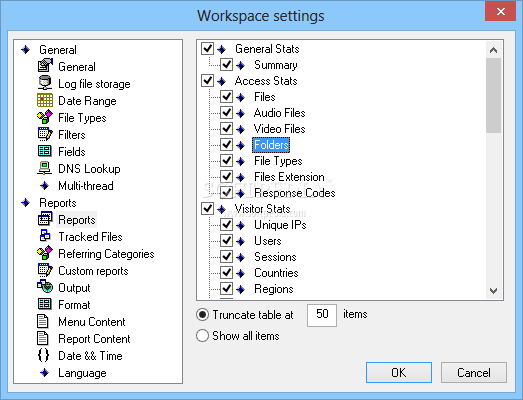Viewport: 523px width, 400px height.
Task: Click the Format table icon
Action: coord(45,304)
